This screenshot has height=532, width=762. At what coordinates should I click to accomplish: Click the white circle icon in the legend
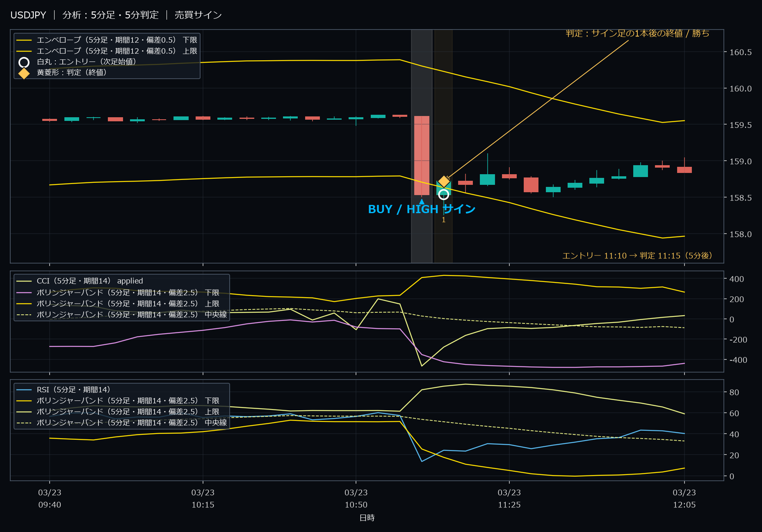pyautogui.click(x=24, y=62)
